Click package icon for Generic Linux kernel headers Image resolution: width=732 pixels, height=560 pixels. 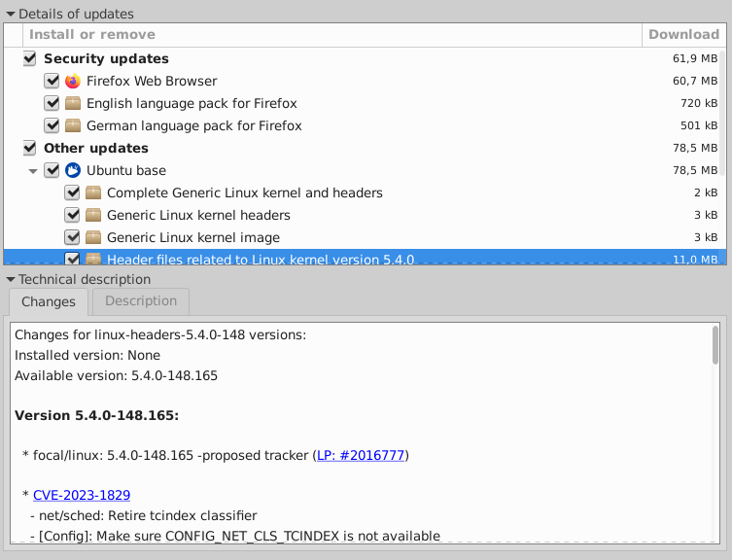(93, 215)
